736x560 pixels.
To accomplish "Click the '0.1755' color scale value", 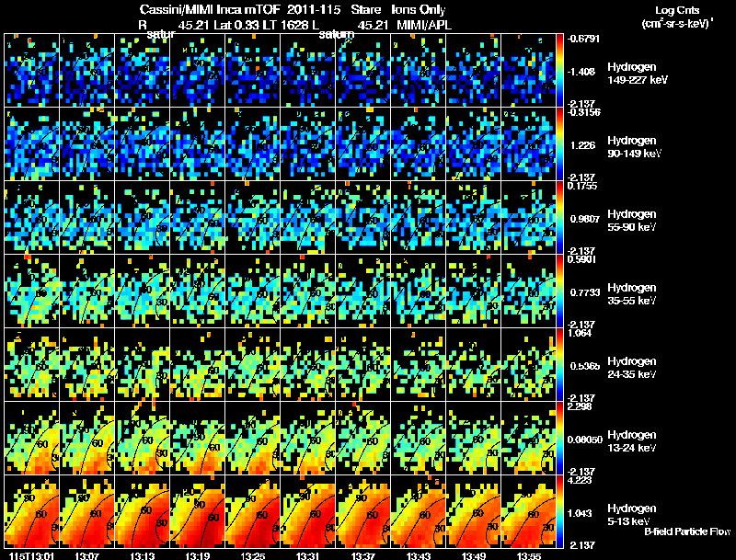I will click(x=582, y=186).
